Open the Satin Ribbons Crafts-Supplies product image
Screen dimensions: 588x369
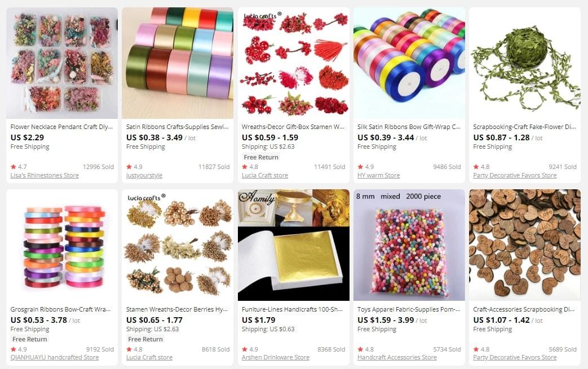point(178,63)
